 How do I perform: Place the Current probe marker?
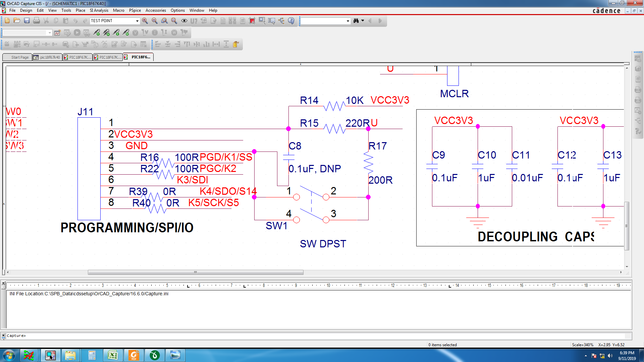coord(116,33)
